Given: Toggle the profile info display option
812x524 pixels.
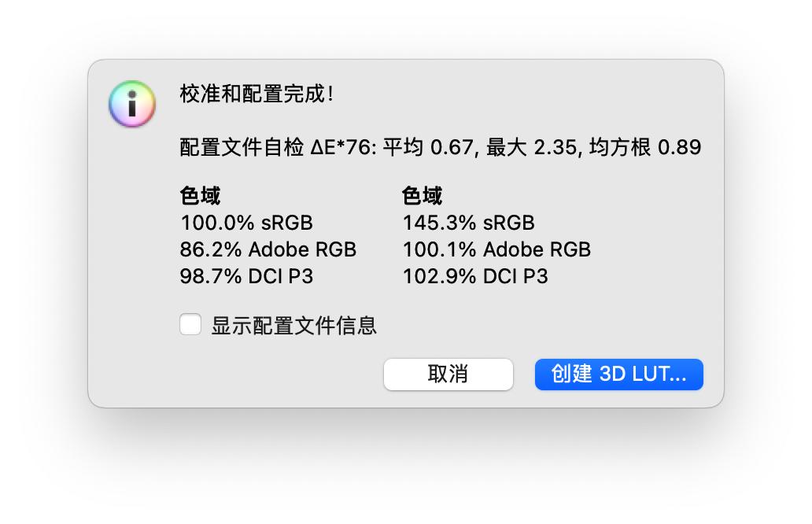Looking at the screenshot, I should pos(190,324).
